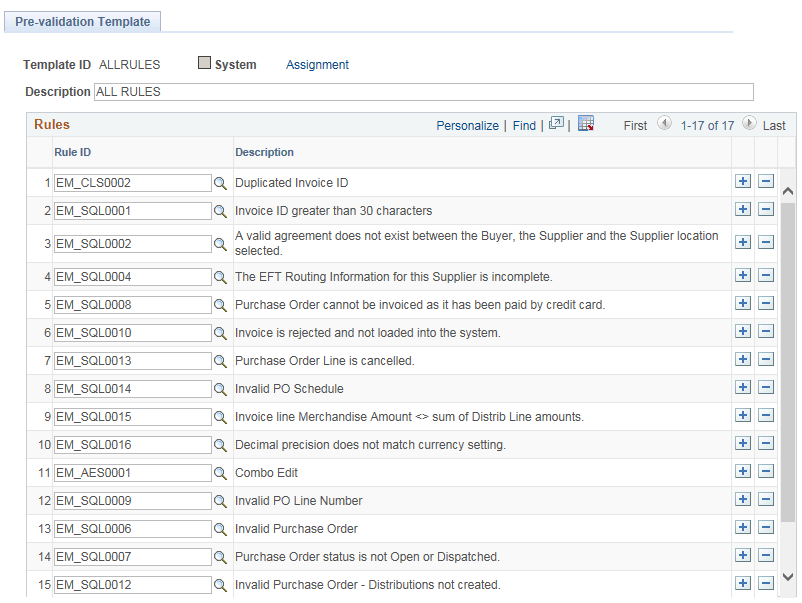Show previous rows with left arrow
The image size is (802, 603).
click(x=664, y=123)
